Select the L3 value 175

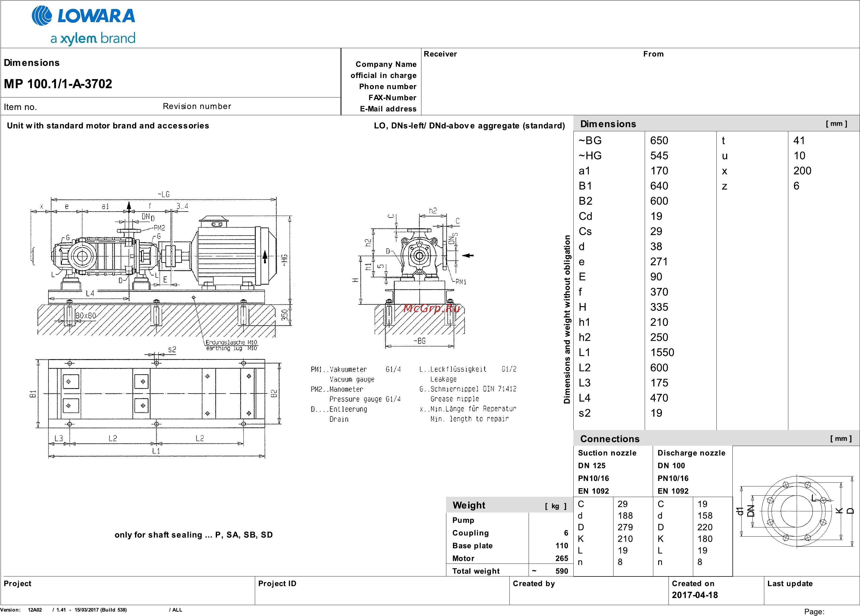[659, 383]
